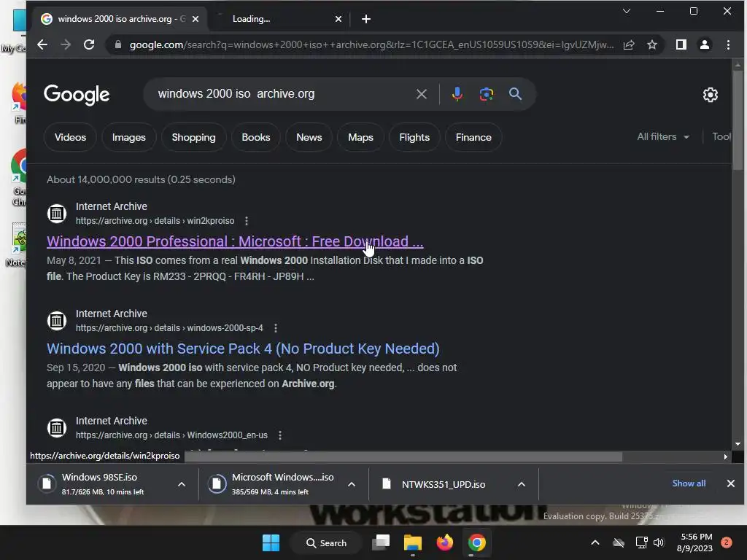Click the forward navigation arrow
The image size is (747, 560).
pyautogui.click(x=66, y=44)
